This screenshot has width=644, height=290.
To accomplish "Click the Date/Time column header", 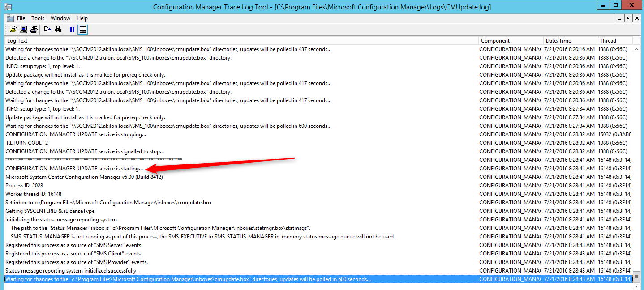I will pos(570,40).
